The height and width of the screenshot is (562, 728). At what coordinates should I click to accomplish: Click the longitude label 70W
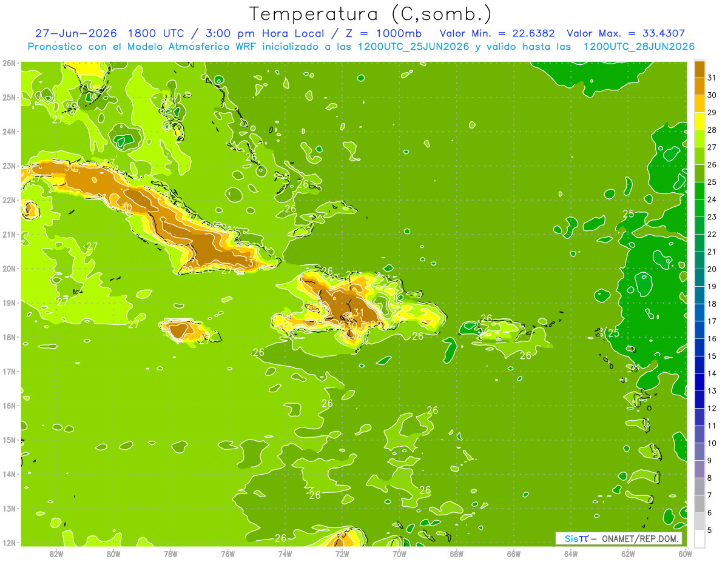tap(399, 554)
